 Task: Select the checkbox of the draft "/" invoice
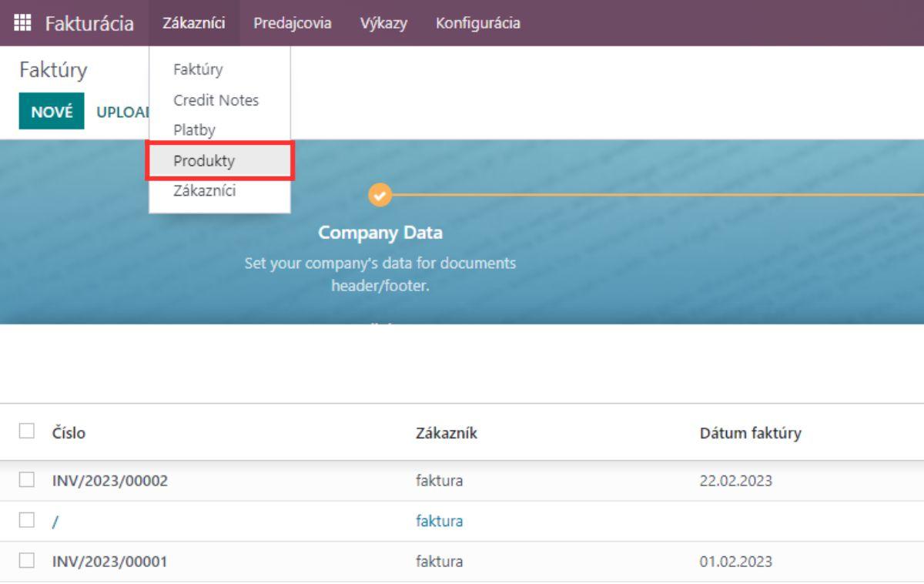pos(27,521)
